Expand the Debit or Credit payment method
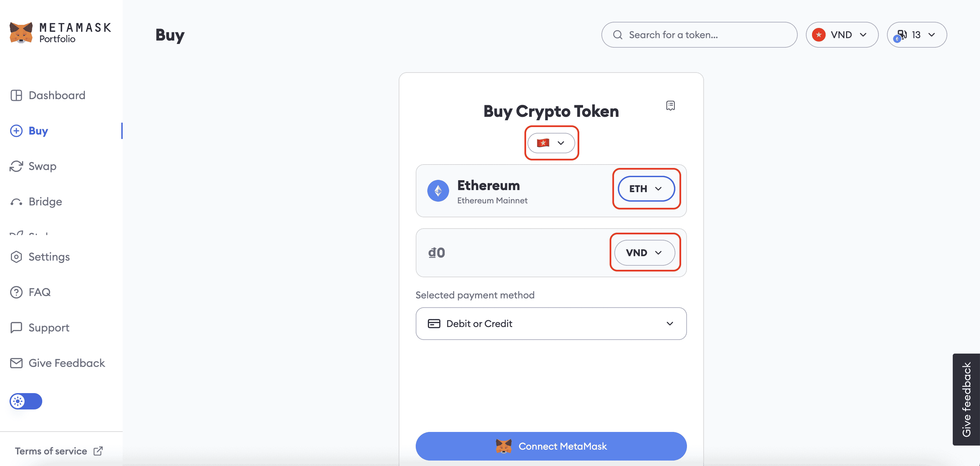 [551, 323]
